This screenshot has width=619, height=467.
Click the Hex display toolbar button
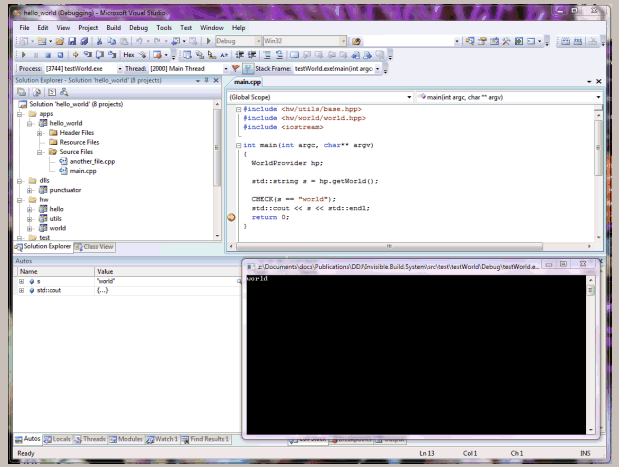pos(129,55)
